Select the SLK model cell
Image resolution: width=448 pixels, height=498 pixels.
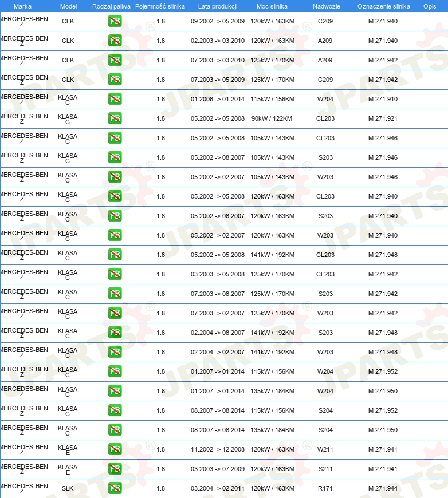pyautogui.click(x=68, y=488)
